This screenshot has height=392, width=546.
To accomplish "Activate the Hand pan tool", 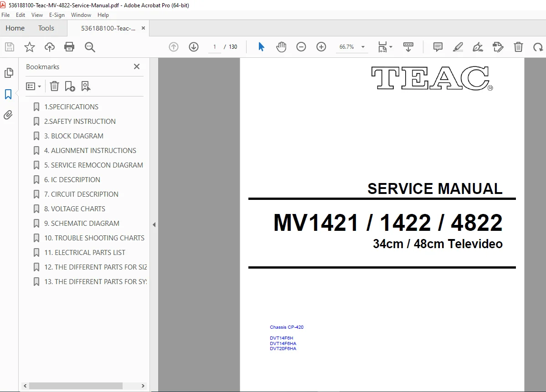I will coord(281,46).
